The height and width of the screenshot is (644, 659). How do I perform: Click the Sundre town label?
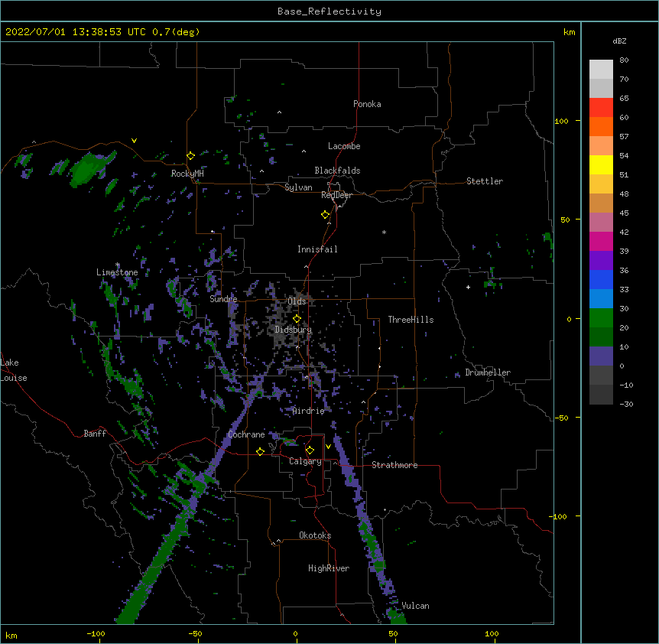click(223, 299)
